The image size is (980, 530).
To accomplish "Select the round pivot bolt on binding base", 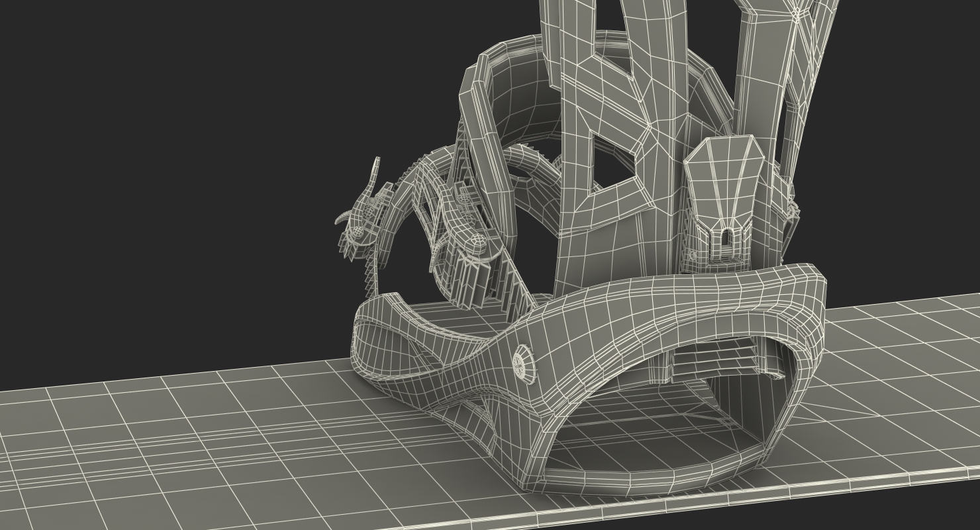I will pyautogui.click(x=523, y=364).
